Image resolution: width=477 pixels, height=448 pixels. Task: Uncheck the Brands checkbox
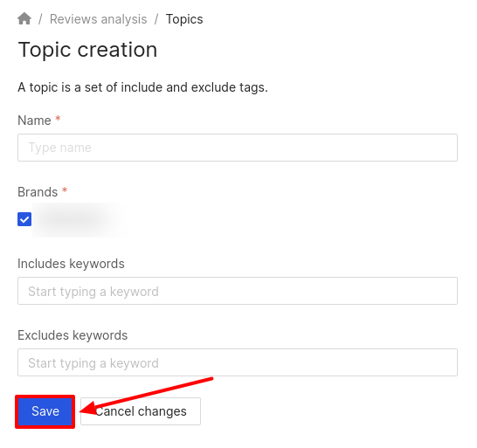[24, 219]
